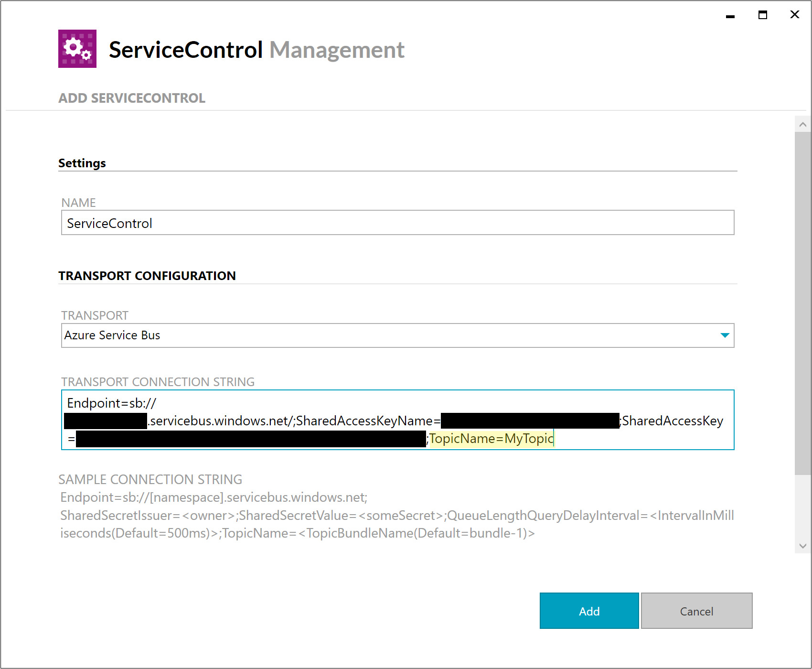812x669 pixels.
Task: Click the vertical scrollbar thumb
Action: 802,303
